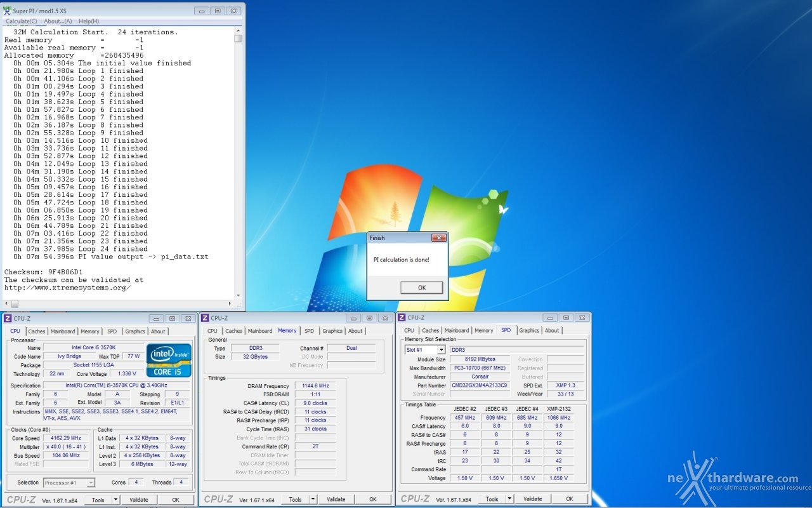The width and height of the screenshot is (812, 508).
Task: Select CPU tab in the Memory CPU-Z window
Action: [x=212, y=331]
